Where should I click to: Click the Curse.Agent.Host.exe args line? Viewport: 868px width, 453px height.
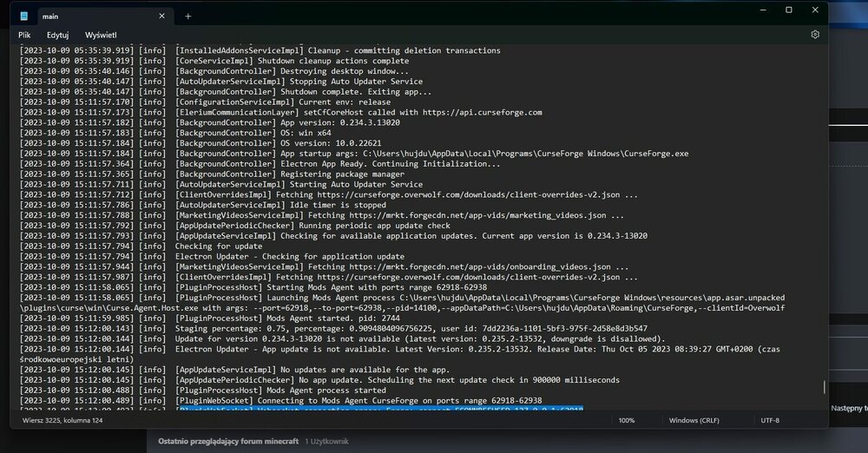click(x=402, y=308)
